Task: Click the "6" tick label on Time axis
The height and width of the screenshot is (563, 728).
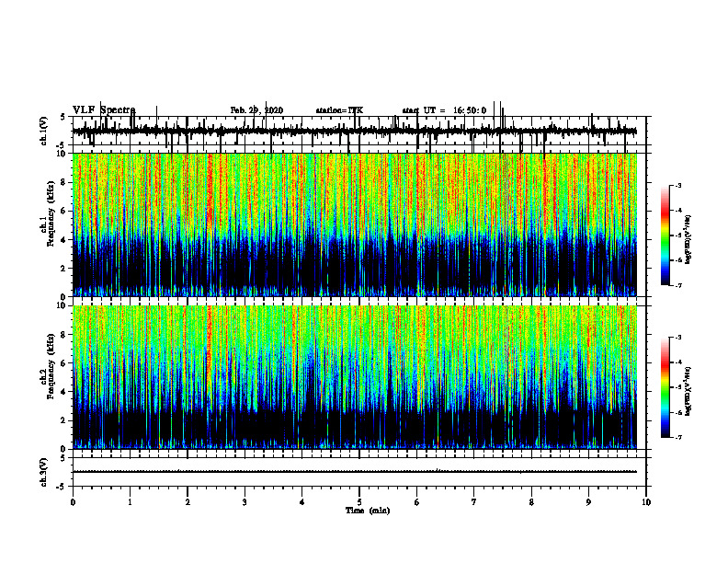Action: 416,502
